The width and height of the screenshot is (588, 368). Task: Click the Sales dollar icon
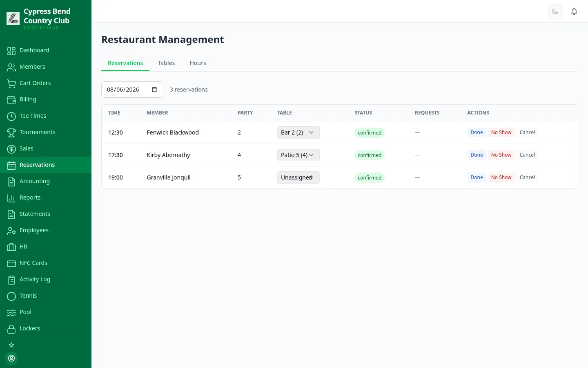click(x=11, y=149)
